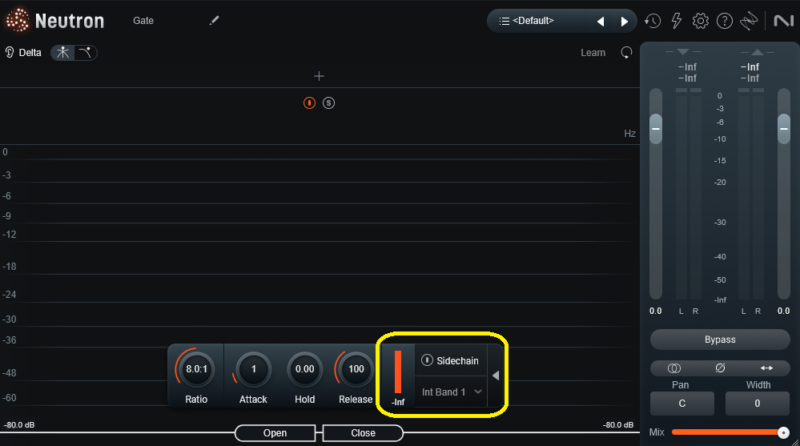Toggle phase invert icon

(x=720, y=368)
